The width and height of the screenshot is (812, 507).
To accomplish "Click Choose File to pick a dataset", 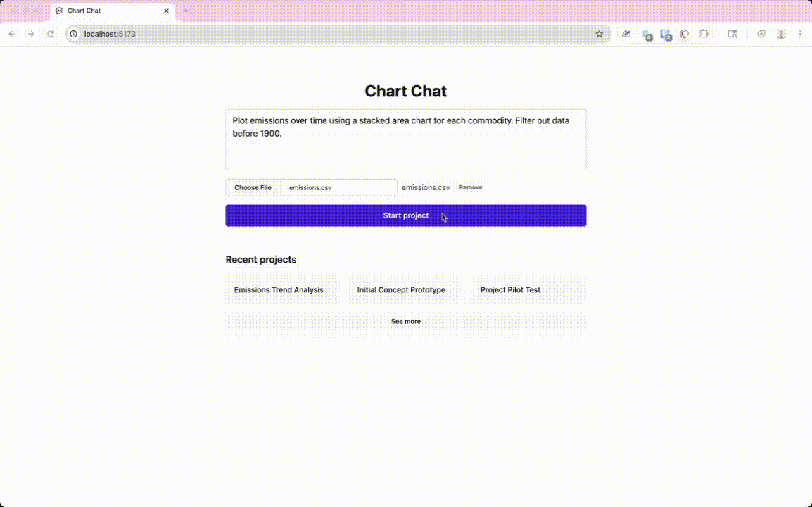I will tap(252, 187).
